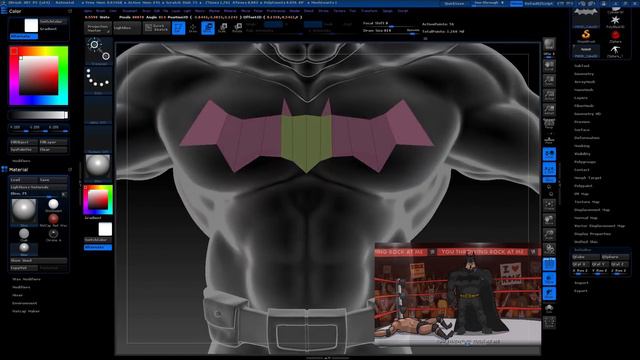This screenshot has width=640, height=360.
Task: Toggle Ghost transparency mode
Action: pos(549,293)
